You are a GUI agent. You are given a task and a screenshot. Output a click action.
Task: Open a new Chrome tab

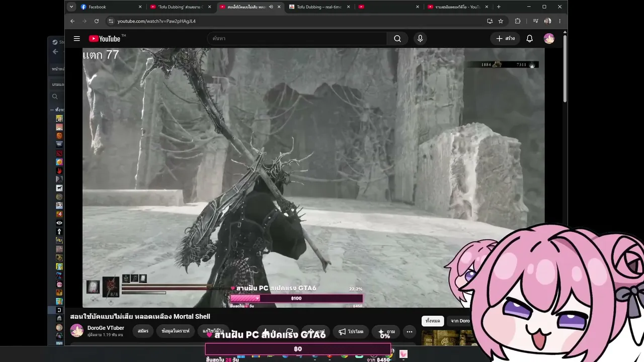point(499,7)
